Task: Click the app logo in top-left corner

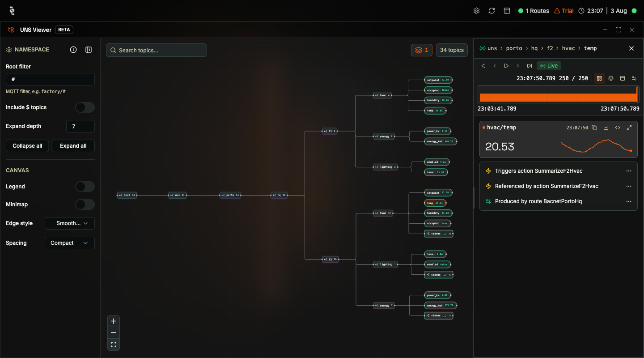Action: coord(12,11)
